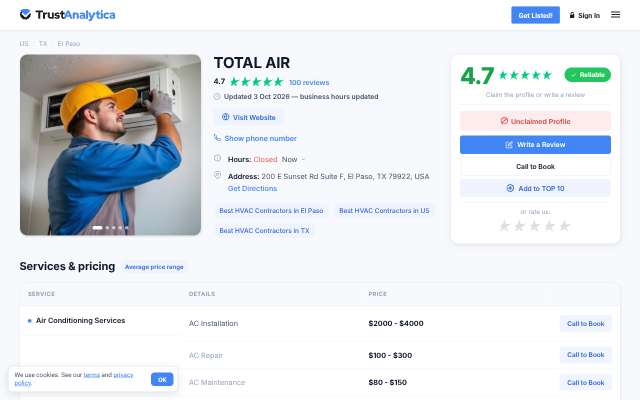The image size is (640, 400).
Task: Click the green stars beside 4.7 under TOTAL AIR
Action: point(256,82)
